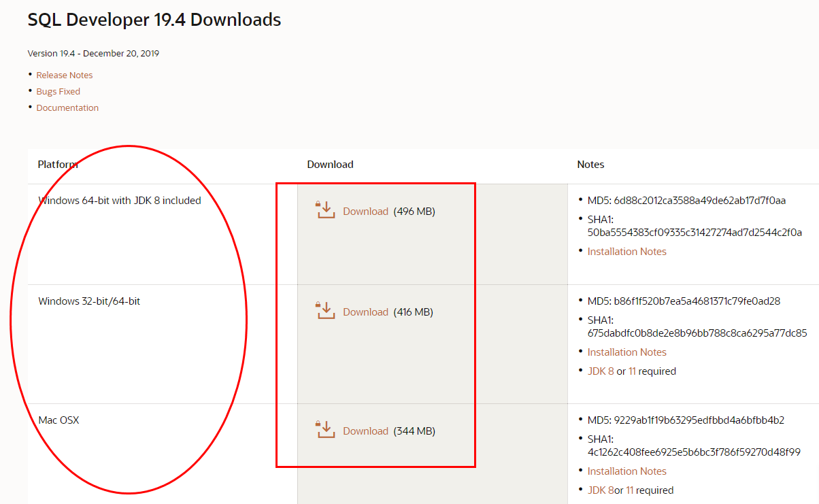The image size is (819, 504).
Task: Click the Notes column header
Action: pos(590,165)
